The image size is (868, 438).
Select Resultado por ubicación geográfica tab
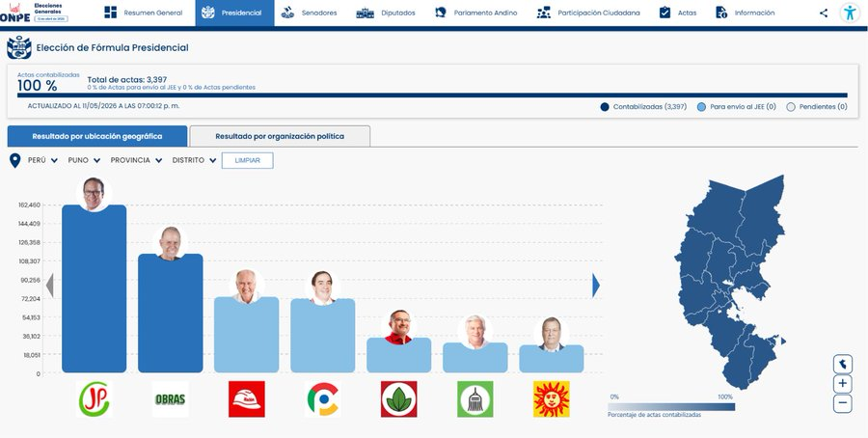click(x=97, y=136)
